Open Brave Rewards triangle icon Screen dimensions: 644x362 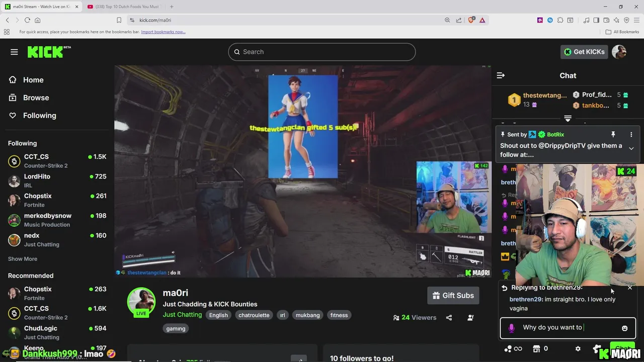pos(482,20)
